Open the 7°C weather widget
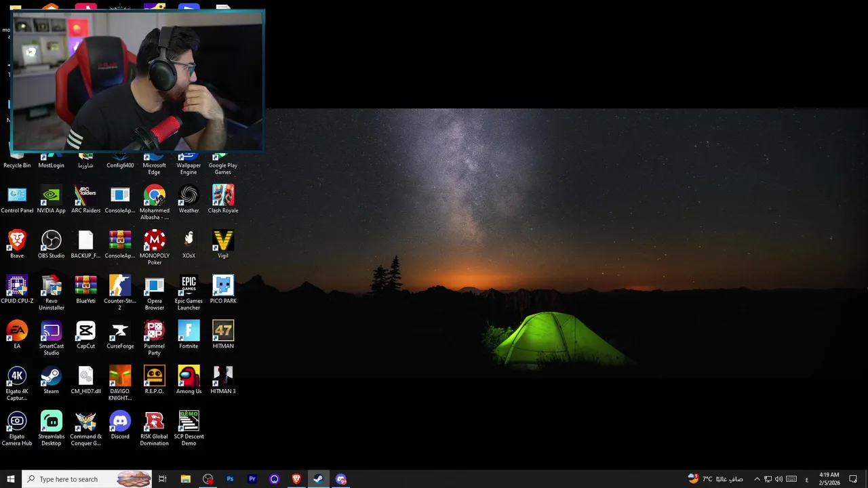This screenshot has width=868, height=488. pyautogui.click(x=716, y=479)
